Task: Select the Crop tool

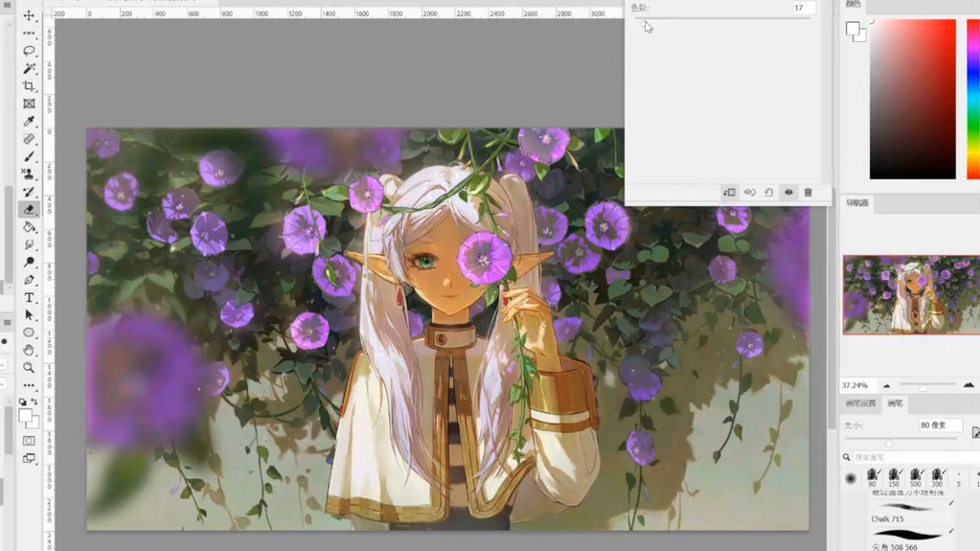Action: coord(29,85)
